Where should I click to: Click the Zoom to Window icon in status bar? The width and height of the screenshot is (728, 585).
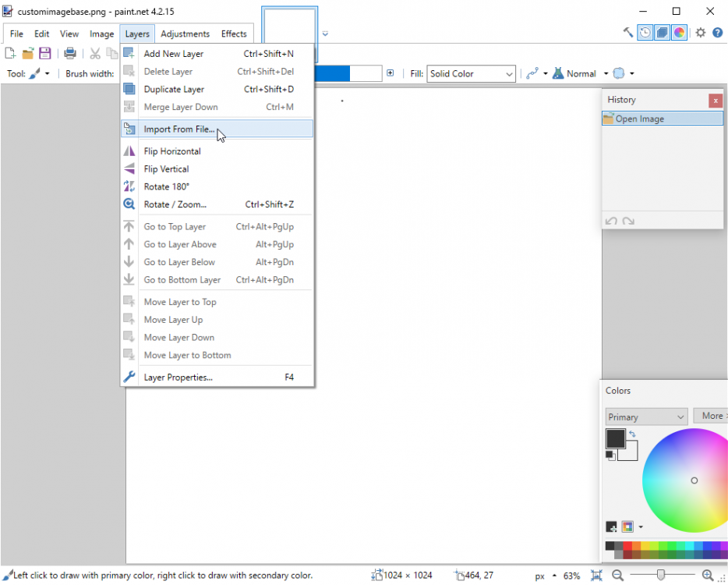596,576
